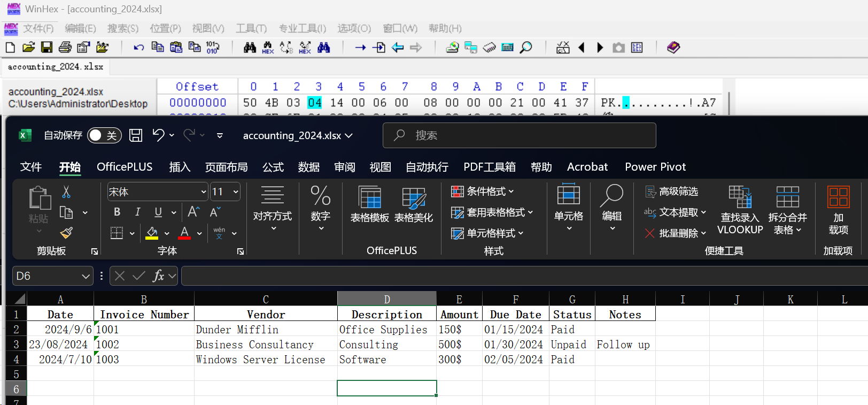Open a file via WinHex folder icon
Image resolution: width=868 pixels, height=405 pixels.
click(x=28, y=48)
